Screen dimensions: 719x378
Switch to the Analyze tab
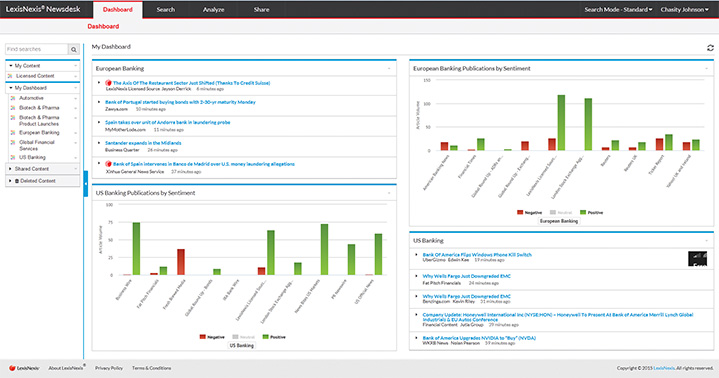(214, 10)
